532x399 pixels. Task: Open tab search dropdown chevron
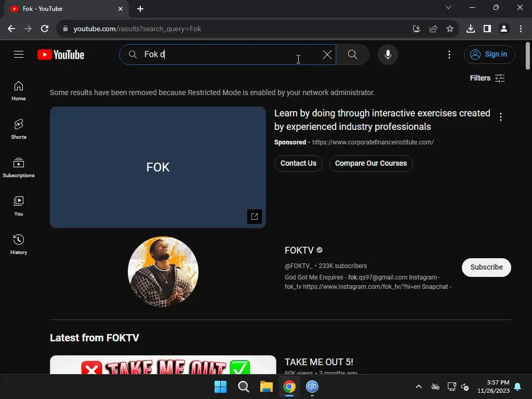448,7
